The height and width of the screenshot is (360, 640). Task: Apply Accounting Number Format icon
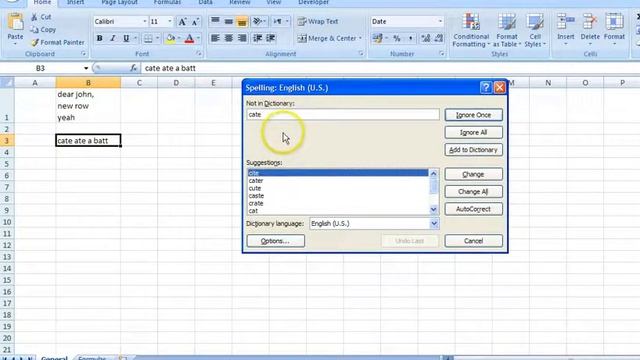click(x=378, y=38)
